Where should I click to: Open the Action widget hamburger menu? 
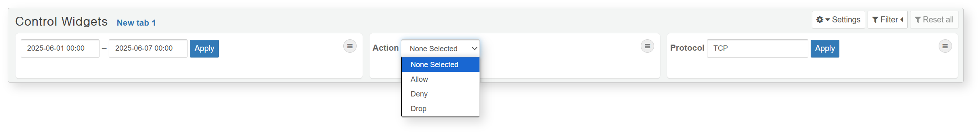(x=647, y=46)
